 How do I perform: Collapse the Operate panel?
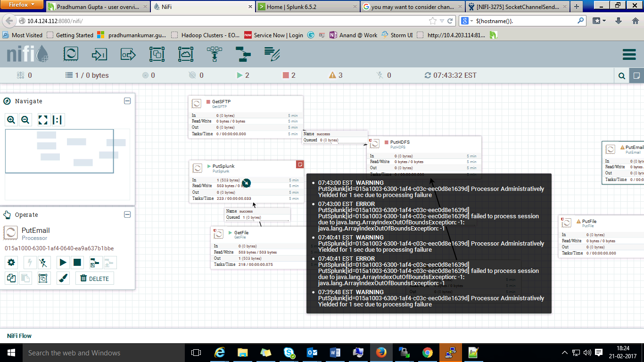127,214
